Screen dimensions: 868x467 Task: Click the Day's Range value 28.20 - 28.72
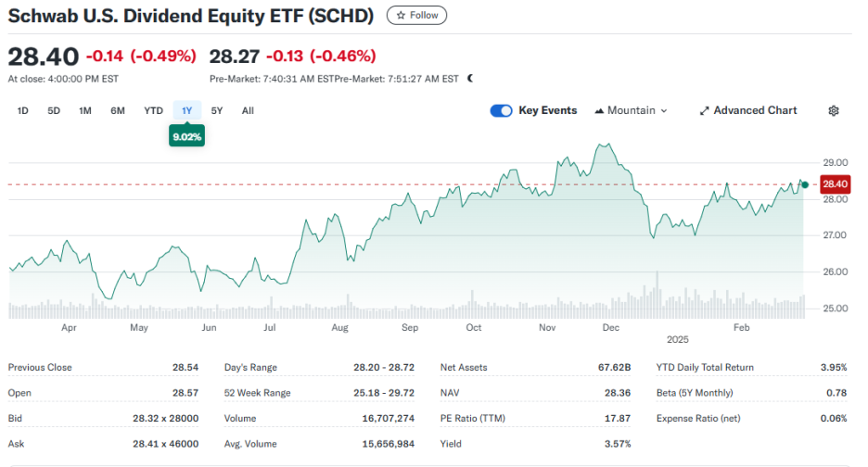[384, 368]
